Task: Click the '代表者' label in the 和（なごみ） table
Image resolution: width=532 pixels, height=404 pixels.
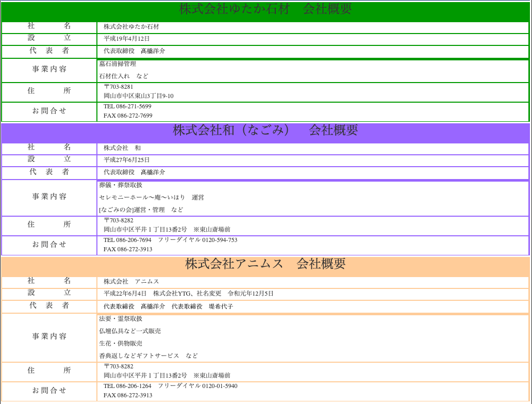Action: (49, 172)
